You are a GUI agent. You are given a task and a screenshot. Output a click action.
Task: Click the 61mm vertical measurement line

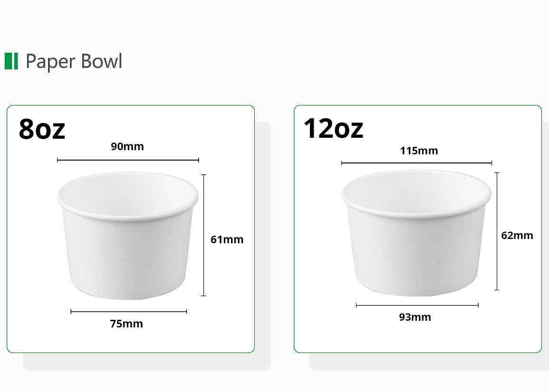coord(203,235)
